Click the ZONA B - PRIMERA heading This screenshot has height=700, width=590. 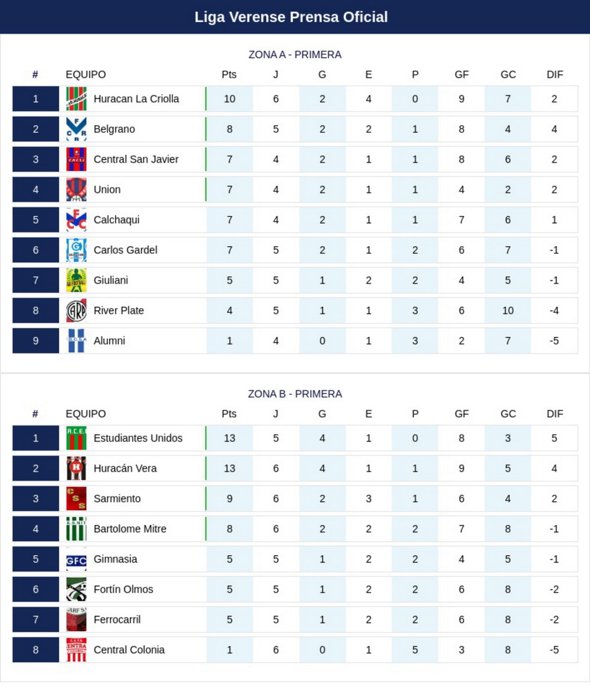tap(295, 394)
